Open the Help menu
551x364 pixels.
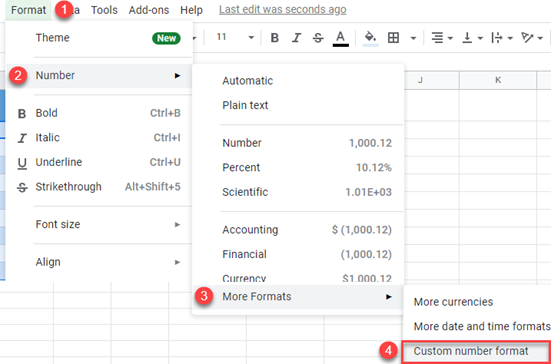pyautogui.click(x=191, y=10)
